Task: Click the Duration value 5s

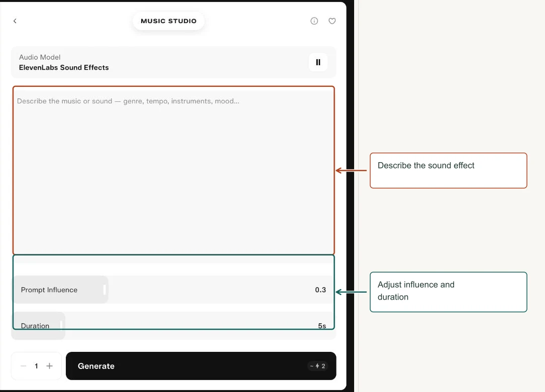Action: pos(322,326)
